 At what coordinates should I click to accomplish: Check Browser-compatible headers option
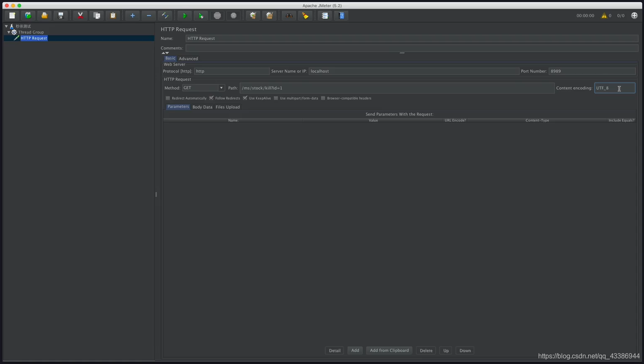click(x=323, y=98)
